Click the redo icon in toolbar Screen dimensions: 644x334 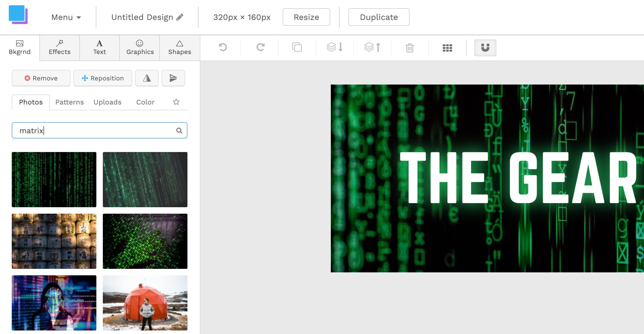click(260, 47)
